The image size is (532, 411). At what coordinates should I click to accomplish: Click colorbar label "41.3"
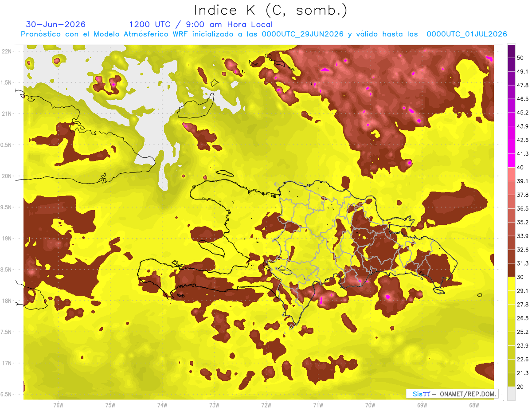pyautogui.click(x=523, y=154)
